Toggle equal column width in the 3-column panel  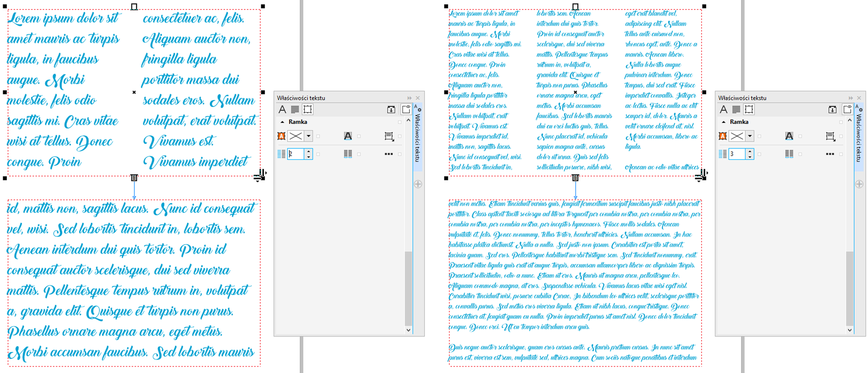point(789,154)
